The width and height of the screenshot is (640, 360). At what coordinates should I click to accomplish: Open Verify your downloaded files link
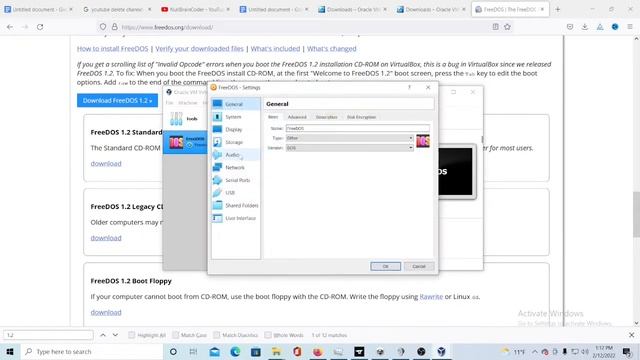click(199, 49)
